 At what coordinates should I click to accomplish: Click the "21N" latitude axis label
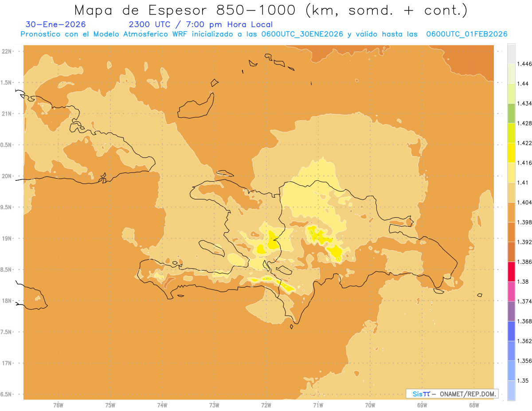[7, 114]
